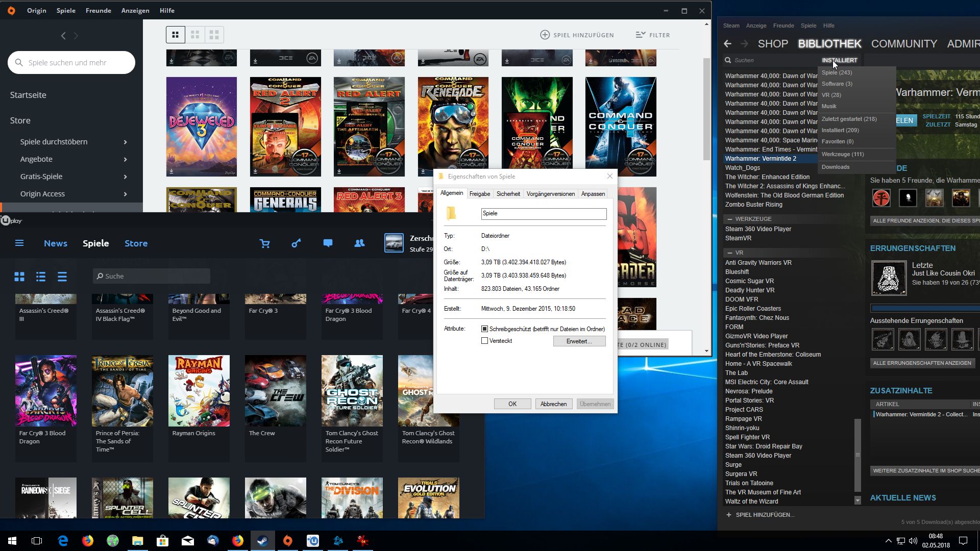Open the Freunde menu in Origin
Screen dimensions: 980x551
coord(98,10)
